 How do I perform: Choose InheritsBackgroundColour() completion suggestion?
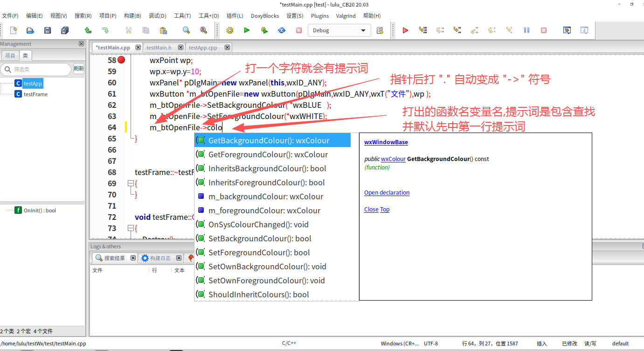pyautogui.click(x=272, y=168)
